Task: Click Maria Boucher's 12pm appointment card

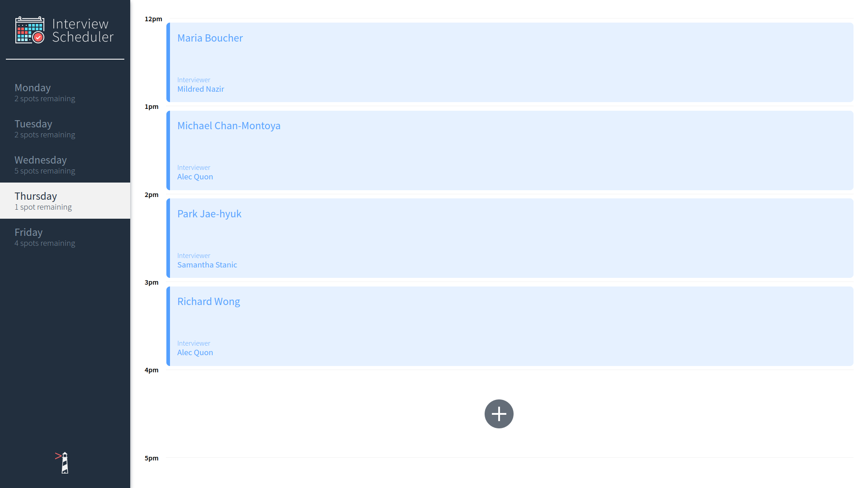Action: (509, 62)
